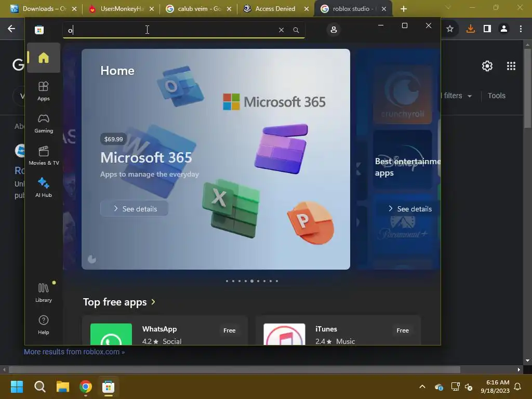Viewport: 532px width, 399px height.
Task: Open Chrome from taskbar
Action: [86, 387]
